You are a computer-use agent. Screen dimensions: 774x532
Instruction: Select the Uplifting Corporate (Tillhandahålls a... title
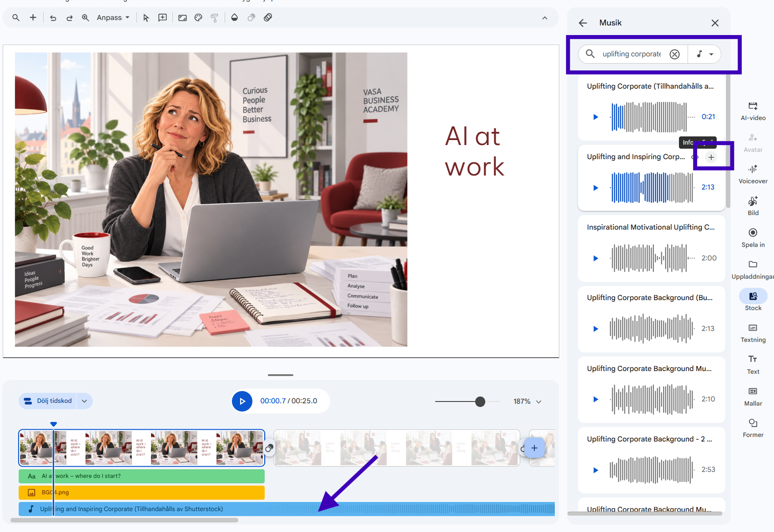(x=650, y=86)
